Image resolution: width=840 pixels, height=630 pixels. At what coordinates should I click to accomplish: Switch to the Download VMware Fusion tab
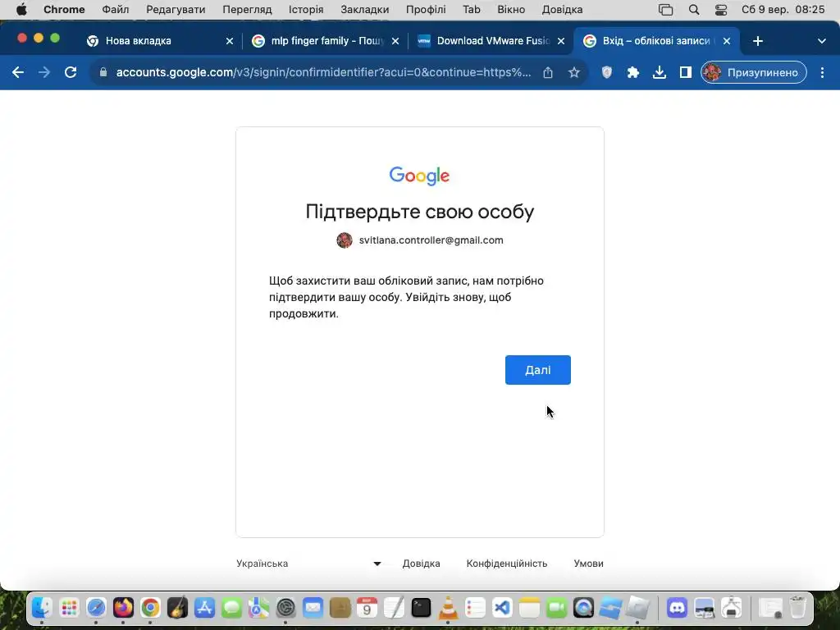point(493,41)
